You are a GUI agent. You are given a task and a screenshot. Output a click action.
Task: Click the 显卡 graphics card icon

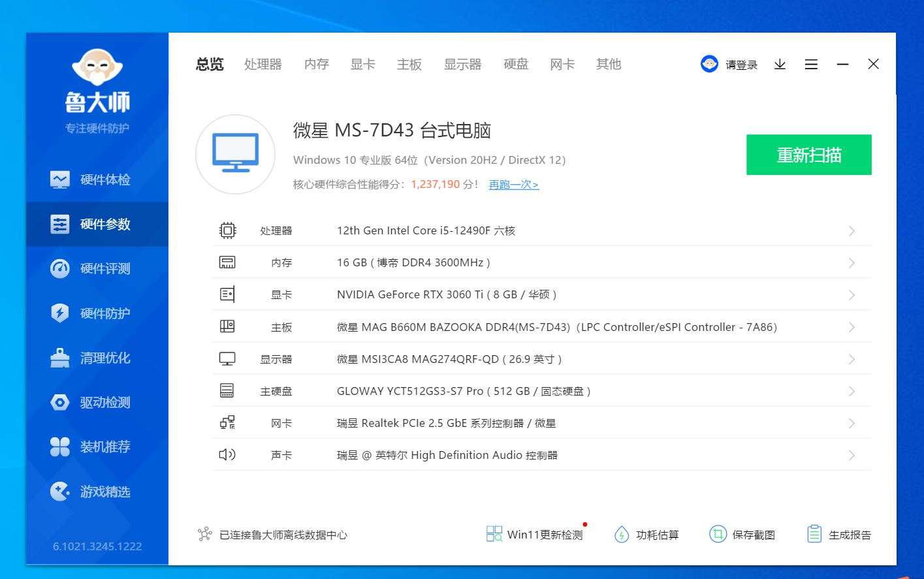click(x=227, y=294)
